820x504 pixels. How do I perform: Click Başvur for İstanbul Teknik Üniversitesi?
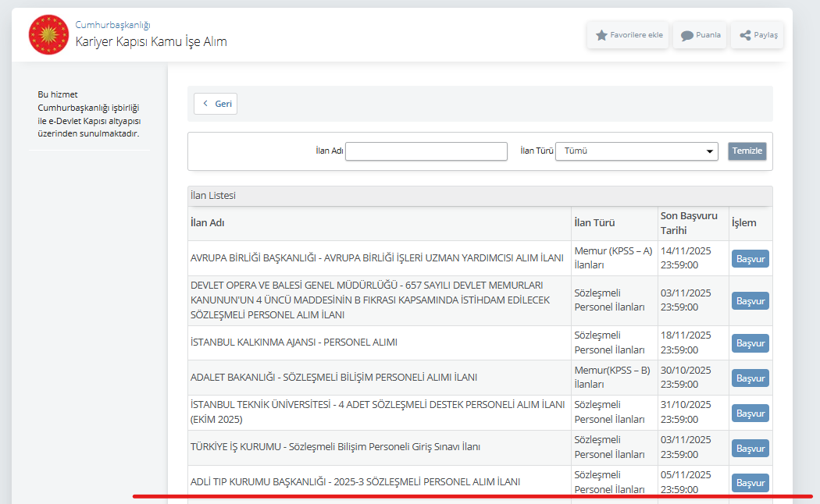[x=750, y=413]
